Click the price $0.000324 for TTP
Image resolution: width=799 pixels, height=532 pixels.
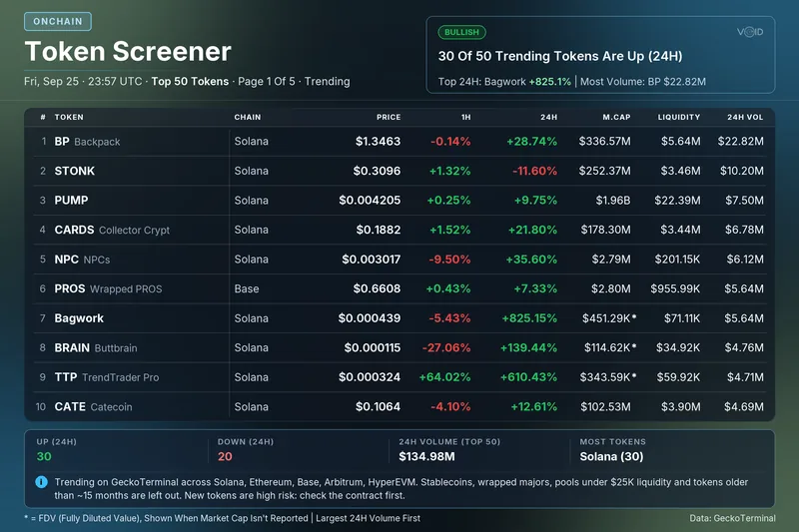click(370, 377)
